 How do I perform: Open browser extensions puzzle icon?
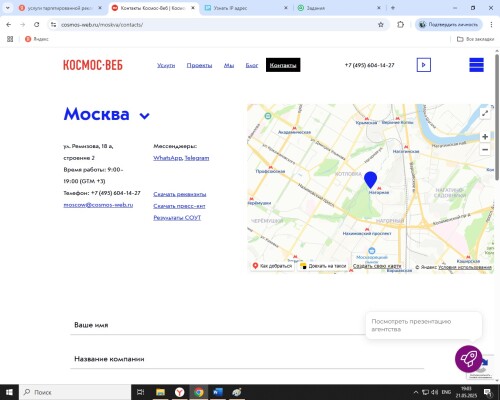click(400, 25)
